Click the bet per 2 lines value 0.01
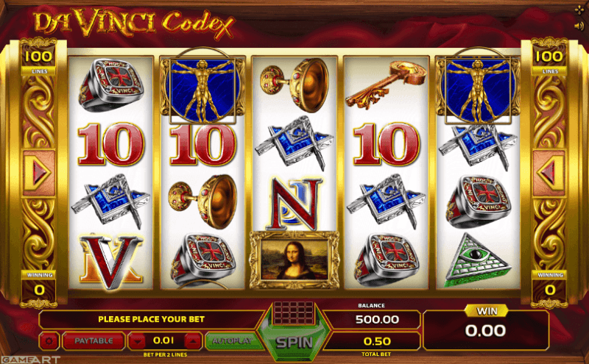This screenshot has height=364, width=589. tap(164, 340)
